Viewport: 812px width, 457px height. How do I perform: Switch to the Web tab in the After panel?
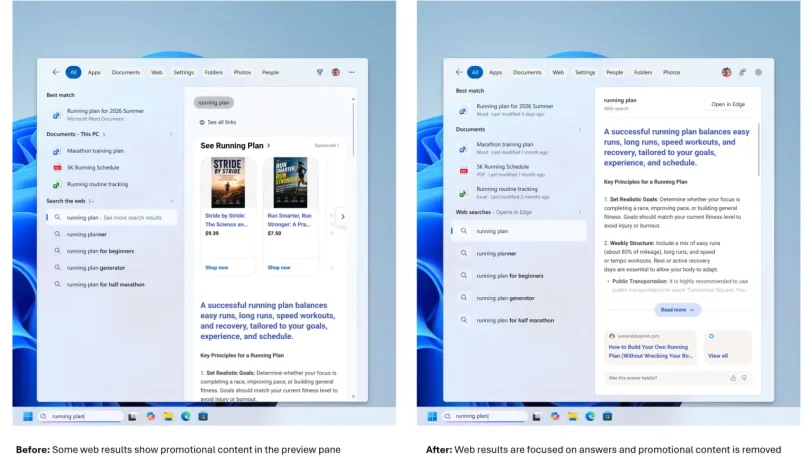(558, 73)
